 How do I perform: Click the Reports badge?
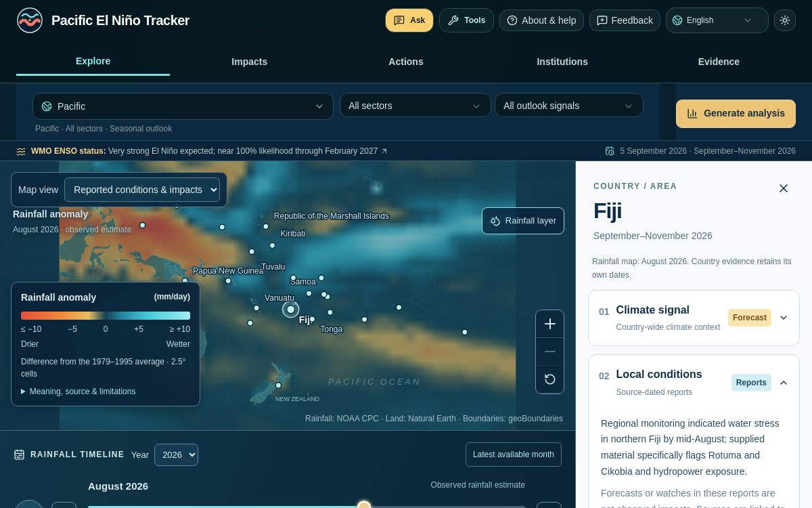(751, 383)
